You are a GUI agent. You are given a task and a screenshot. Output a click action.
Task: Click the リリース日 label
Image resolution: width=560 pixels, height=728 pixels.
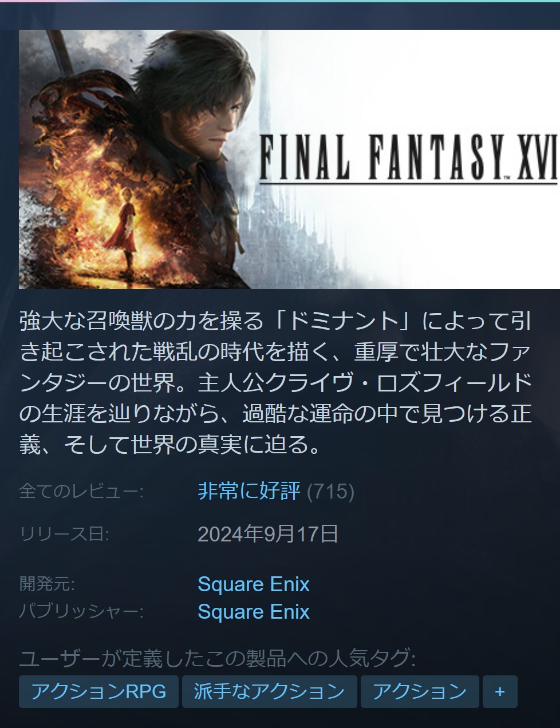(x=64, y=534)
